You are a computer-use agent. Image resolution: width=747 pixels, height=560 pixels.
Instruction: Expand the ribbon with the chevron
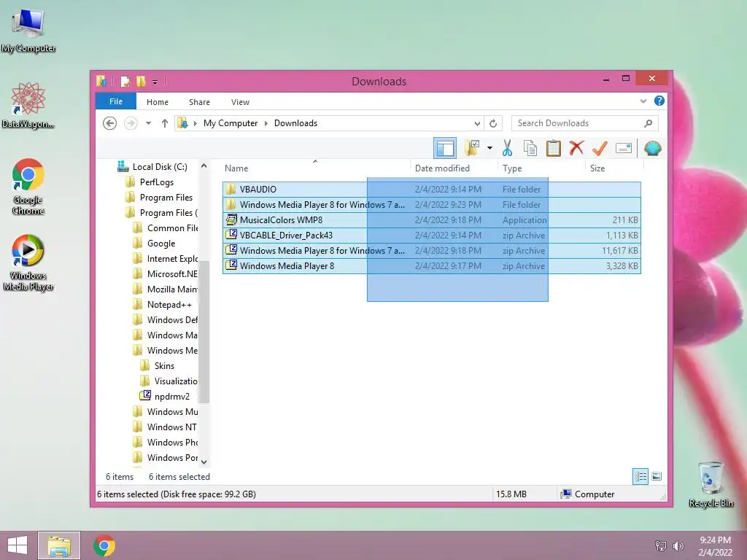click(x=643, y=101)
